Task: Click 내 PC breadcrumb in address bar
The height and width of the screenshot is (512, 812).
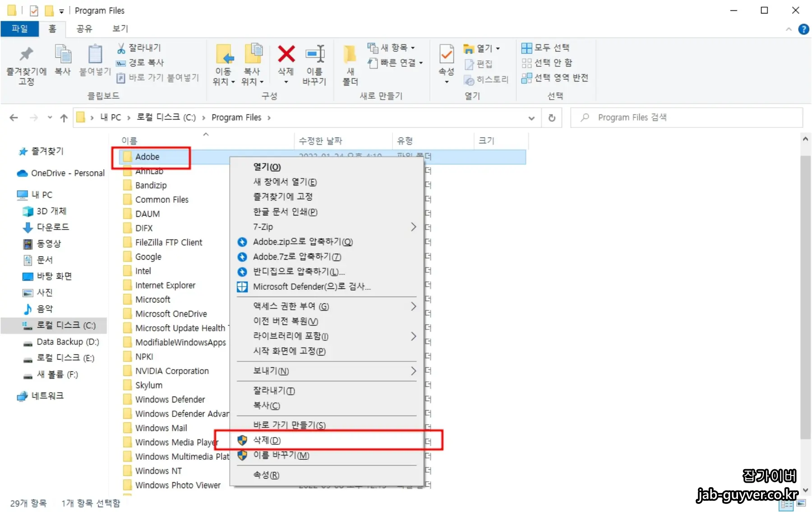Action: click(x=111, y=118)
